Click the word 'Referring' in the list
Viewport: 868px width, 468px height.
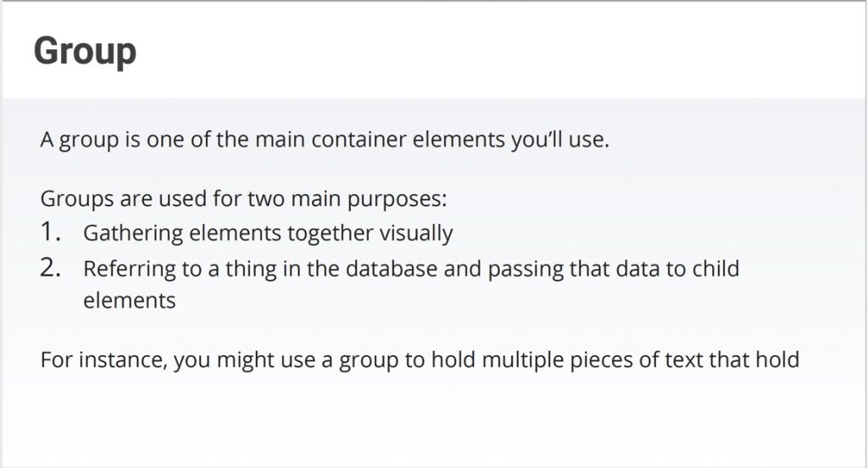(x=130, y=269)
